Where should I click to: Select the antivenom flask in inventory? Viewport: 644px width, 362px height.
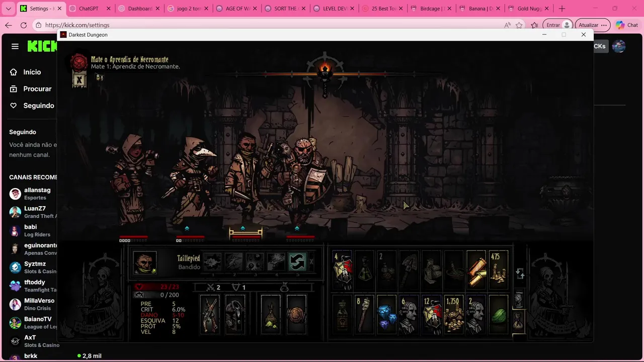[365, 271]
